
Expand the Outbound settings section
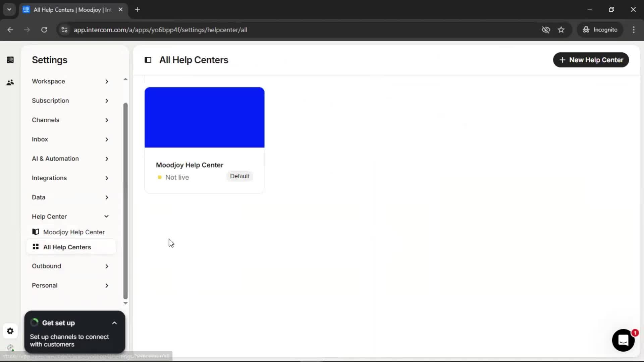(x=70, y=266)
